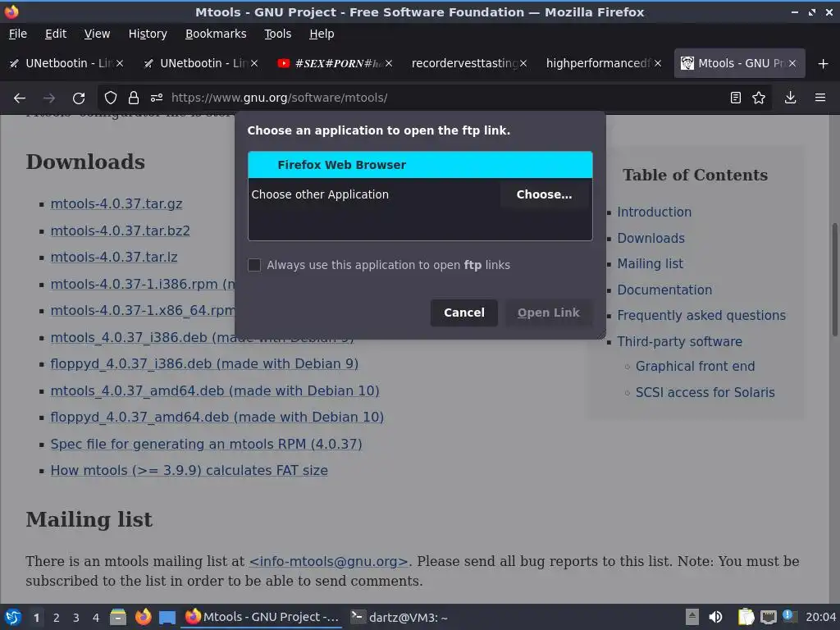Click the Choose... button

(x=544, y=194)
